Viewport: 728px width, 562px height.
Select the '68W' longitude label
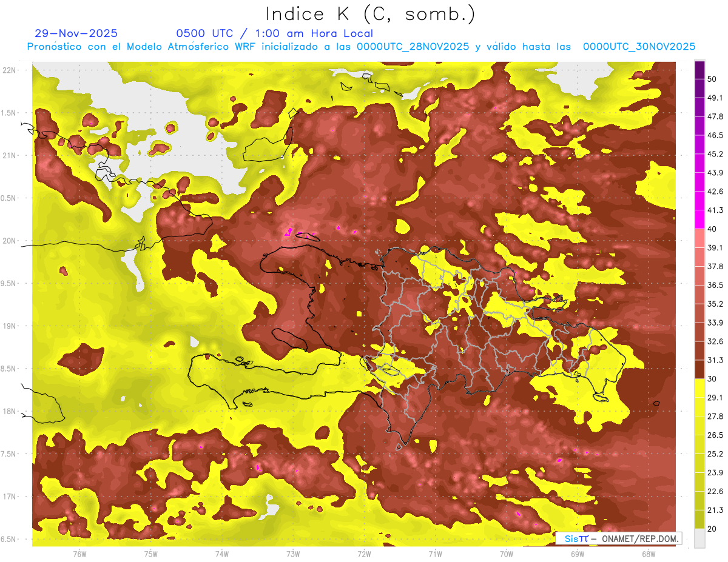(649, 554)
